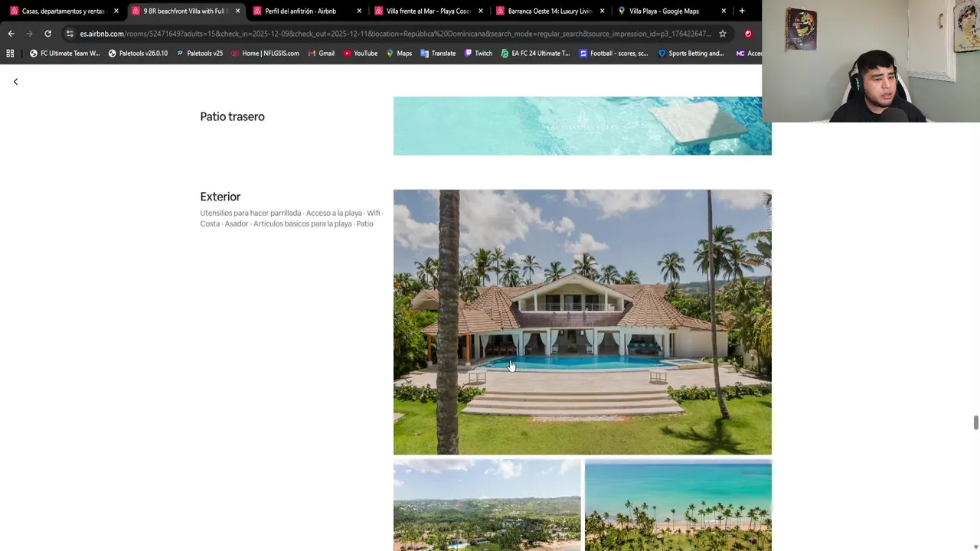The image size is (980, 551).
Task: Click the page vertical scrollbar thumb
Action: 975,423
